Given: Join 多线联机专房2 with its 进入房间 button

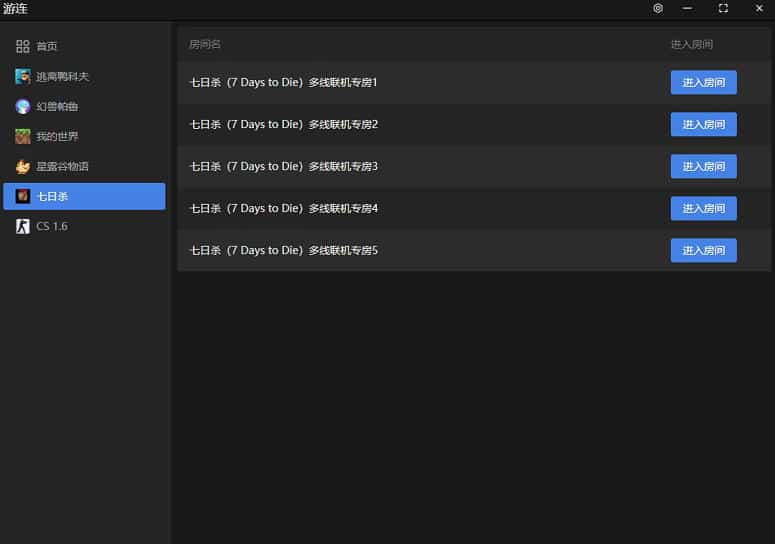Looking at the screenshot, I should pos(703,125).
